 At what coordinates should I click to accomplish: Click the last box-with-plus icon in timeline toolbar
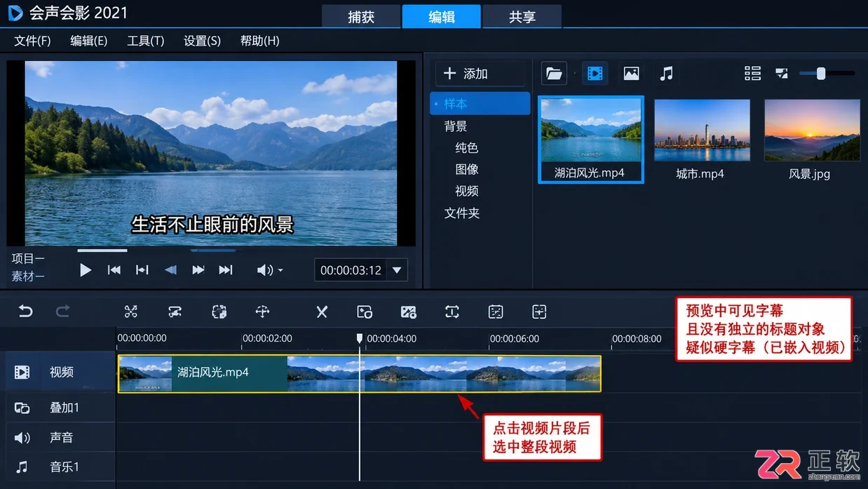tap(539, 312)
